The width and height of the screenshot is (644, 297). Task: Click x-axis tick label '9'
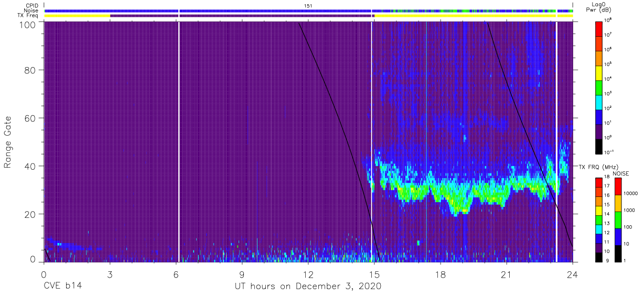tap(242, 274)
